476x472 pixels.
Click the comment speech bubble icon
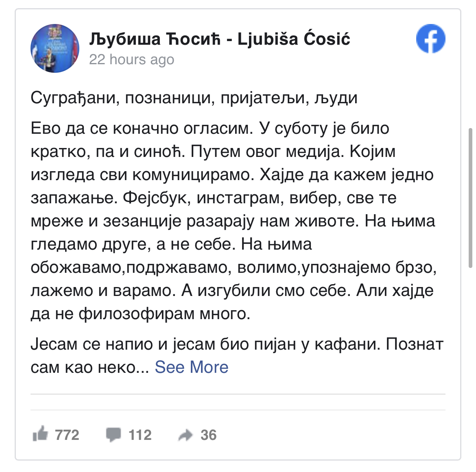click(113, 435)
